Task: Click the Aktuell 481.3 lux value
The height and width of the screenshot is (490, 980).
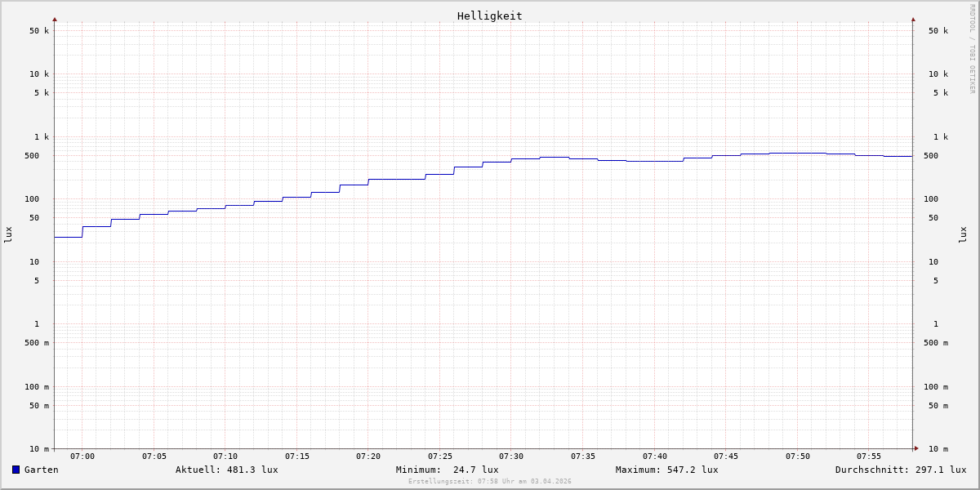Action: (226, 470)
